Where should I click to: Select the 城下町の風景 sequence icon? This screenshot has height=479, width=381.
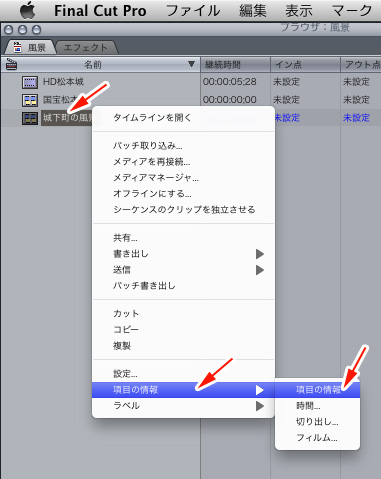[30, 118]
